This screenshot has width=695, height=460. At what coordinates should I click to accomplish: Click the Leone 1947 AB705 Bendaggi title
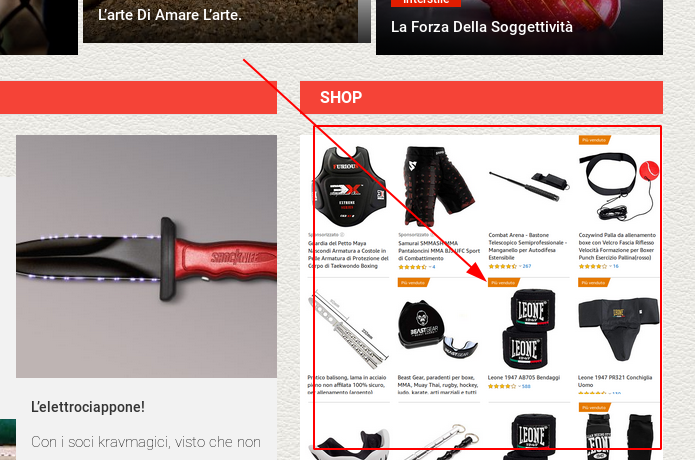tap(524, 378)
